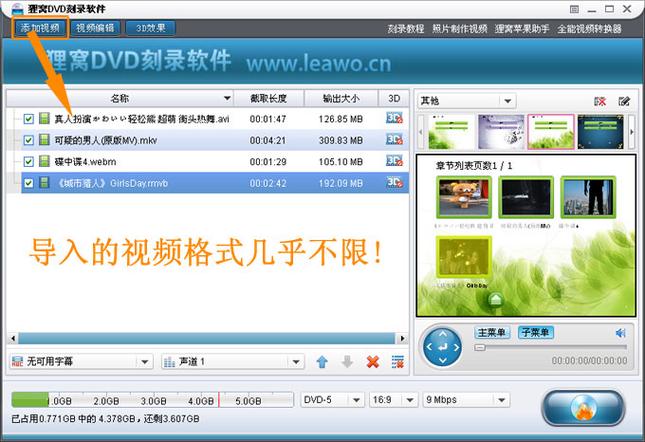Click the disc capacity usage bar

[153, 400]
